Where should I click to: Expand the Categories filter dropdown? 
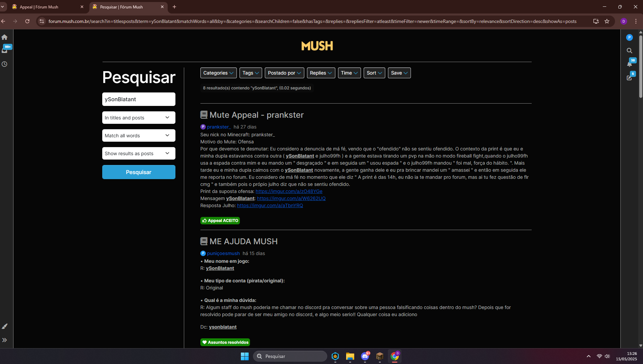pyautogui.click(x=218, y=73)
